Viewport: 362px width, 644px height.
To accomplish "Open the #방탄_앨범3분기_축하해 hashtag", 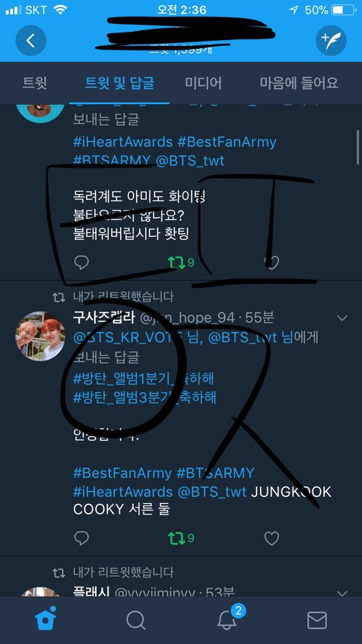I will tap(145, 397).
